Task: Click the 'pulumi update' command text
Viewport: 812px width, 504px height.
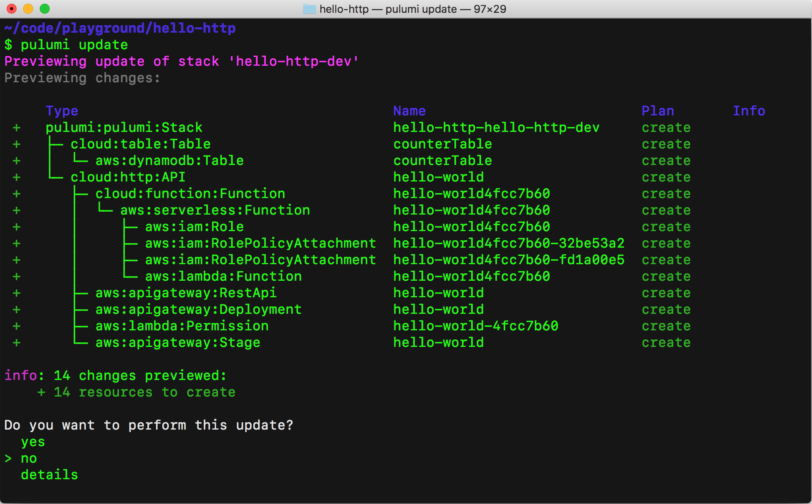Action: 74,45
